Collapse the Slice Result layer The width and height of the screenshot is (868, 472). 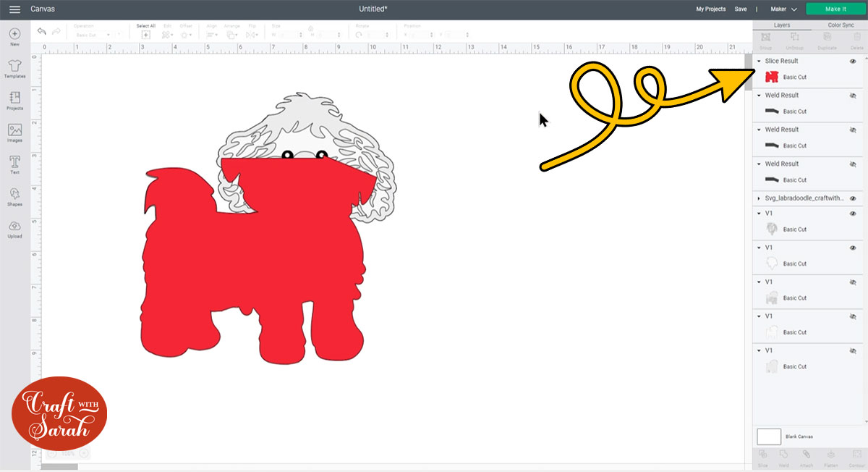pos(759,62)
